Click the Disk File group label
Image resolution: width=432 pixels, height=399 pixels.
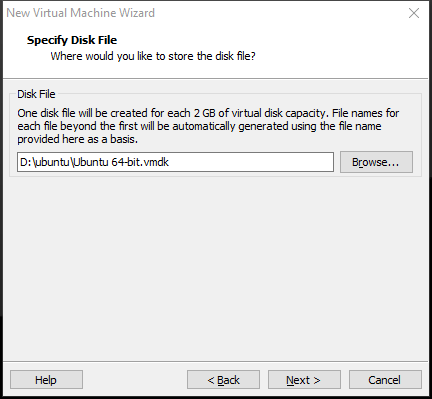[36, 94]
